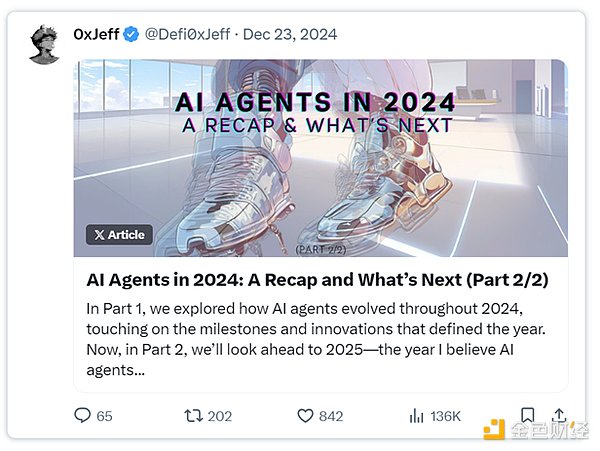This screenshot has height=451, width=600.
Task: Click the 136K views count
Action: point(444,416)
